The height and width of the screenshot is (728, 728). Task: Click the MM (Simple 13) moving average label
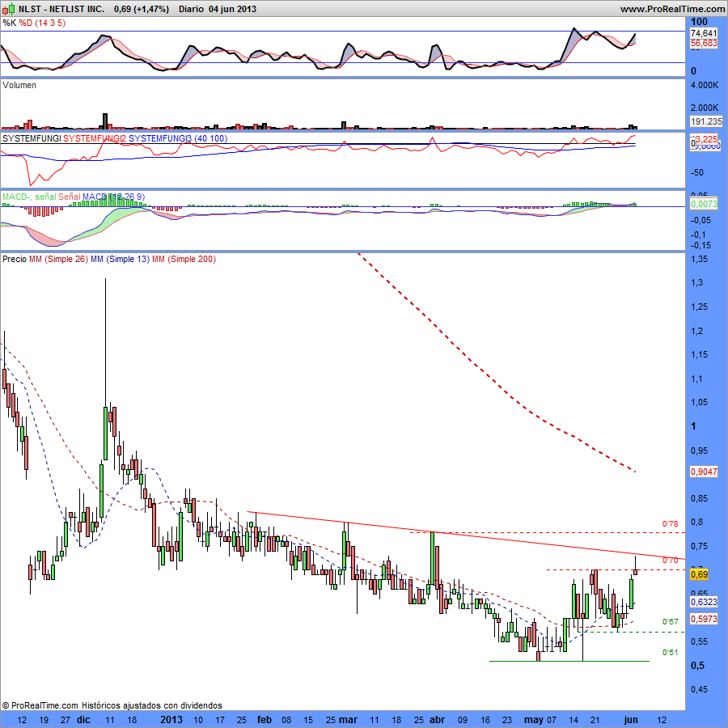coord(120,259)
